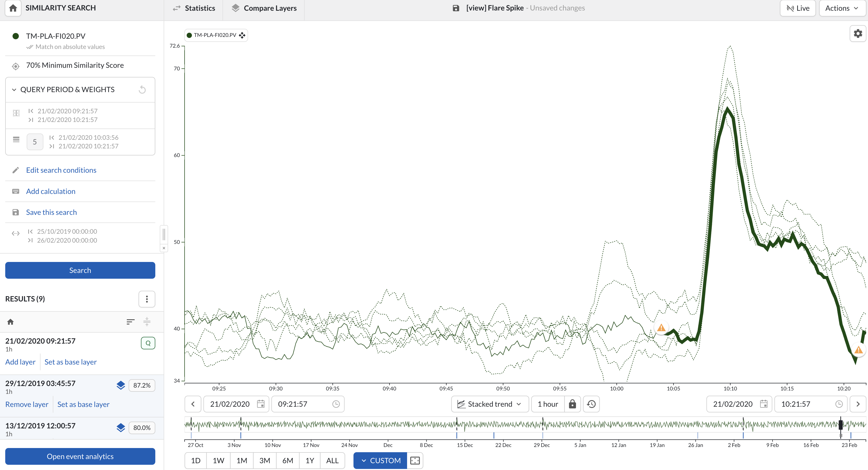
Task: Click the sort results icon
Action: click(x=130, y=322)
